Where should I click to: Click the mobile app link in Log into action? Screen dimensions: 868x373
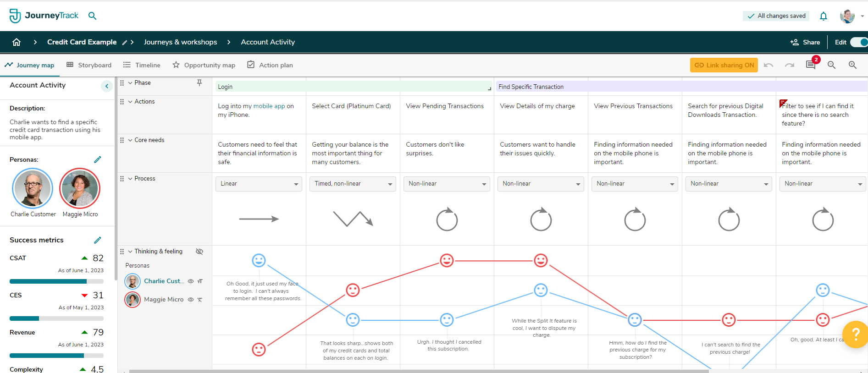click(x=269, y=106)
